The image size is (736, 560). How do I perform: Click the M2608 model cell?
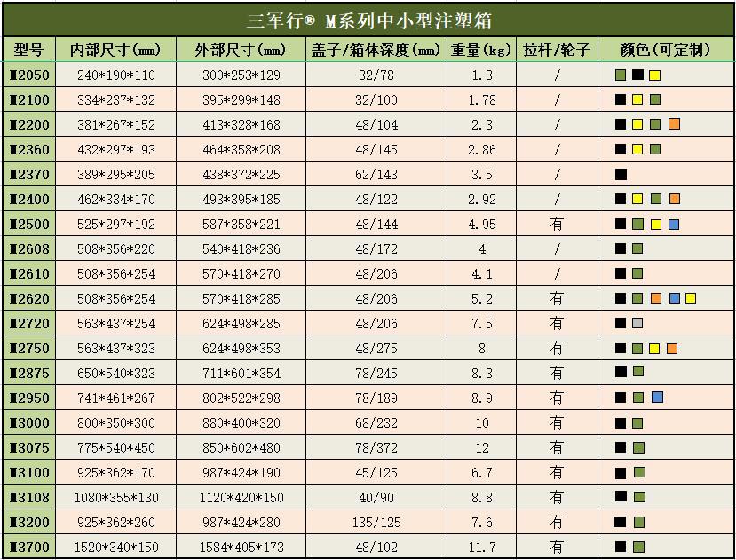(x=29, y=248)
